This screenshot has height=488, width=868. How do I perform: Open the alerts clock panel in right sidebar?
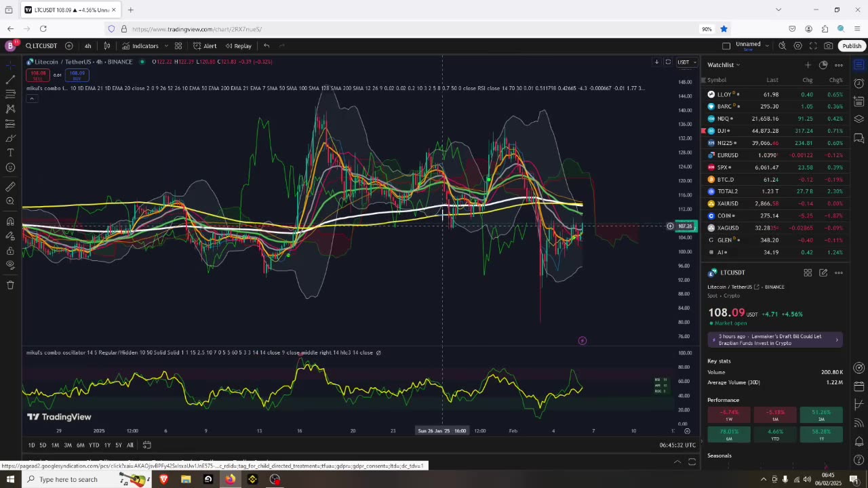coord(859,83)
